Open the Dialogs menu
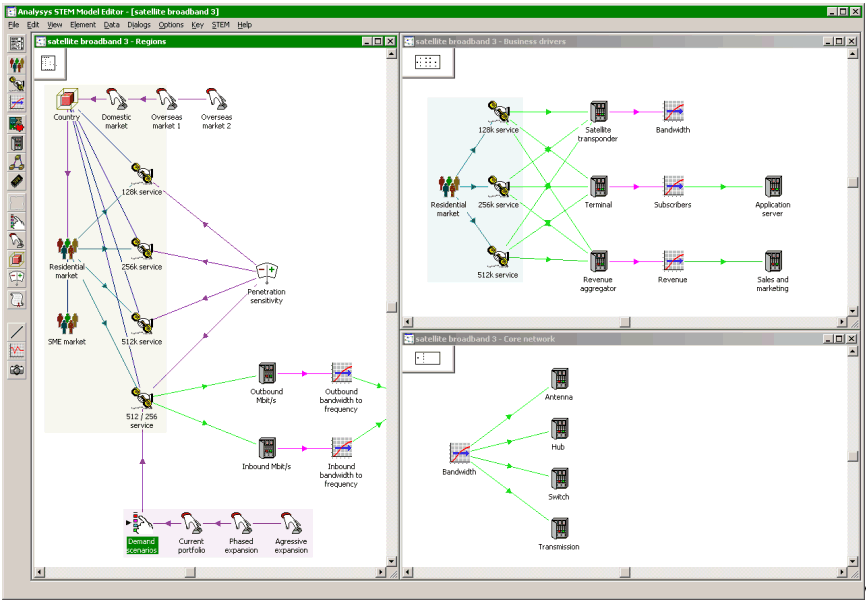 click(139, 24)
